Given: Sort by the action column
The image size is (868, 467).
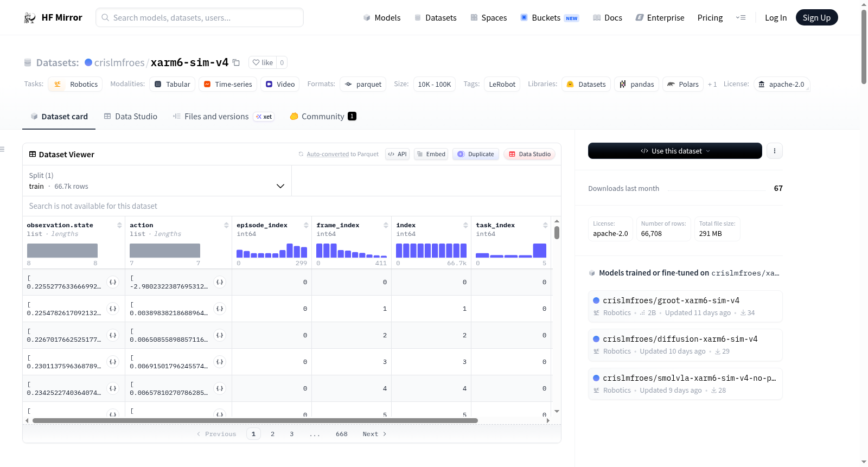Looking at the screenshot, I should tap(226, 225).
